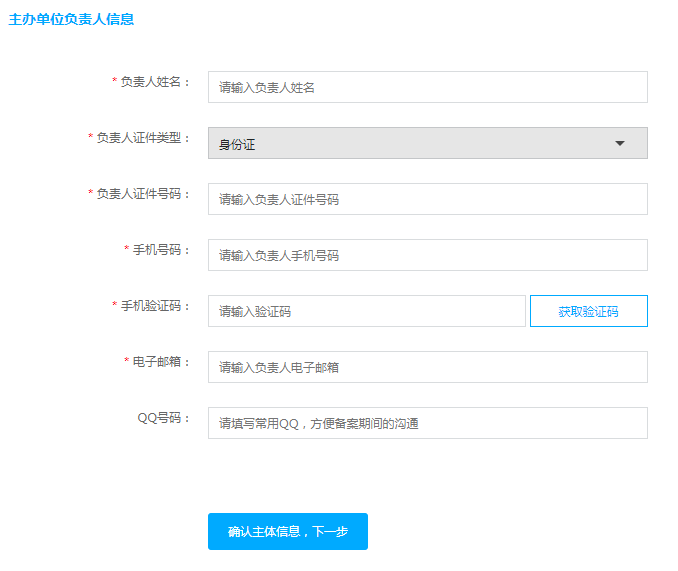Focus the 负责人证件号码 input field
678x571 pixels.
(428, 199)
